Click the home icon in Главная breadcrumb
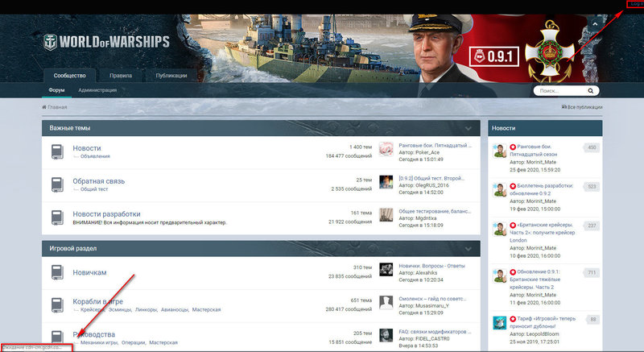The image size is (644, 352). click(x=44, y=107)
